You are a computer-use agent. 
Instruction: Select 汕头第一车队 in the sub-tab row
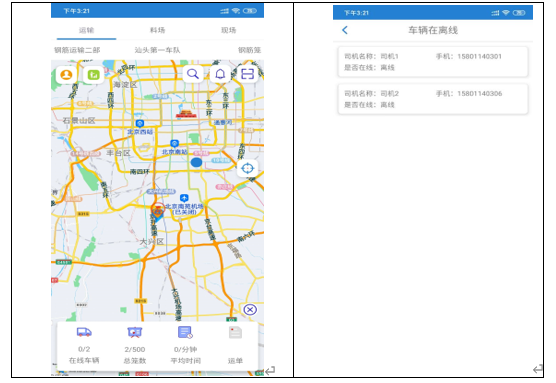coord(157,50)
